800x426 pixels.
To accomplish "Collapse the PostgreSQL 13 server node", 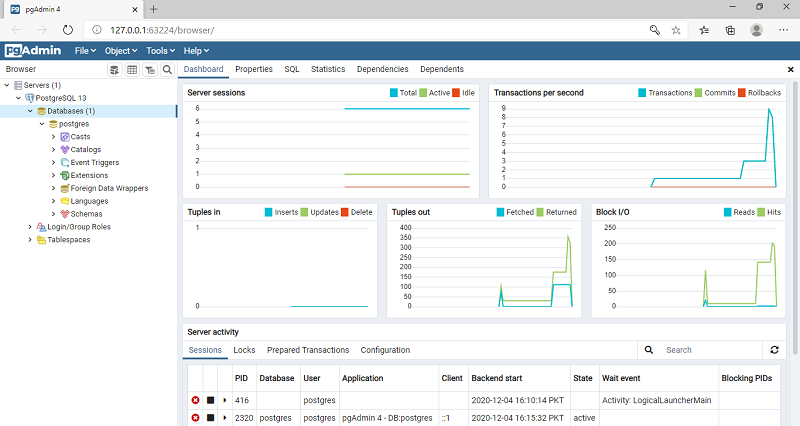I will pos(18,98).
